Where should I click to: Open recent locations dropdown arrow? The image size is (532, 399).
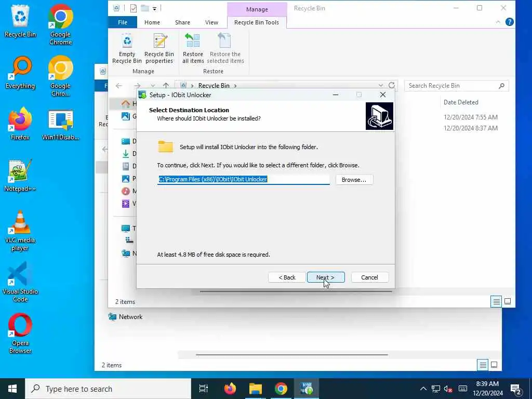pyautogui.click(x=153, y=86)
